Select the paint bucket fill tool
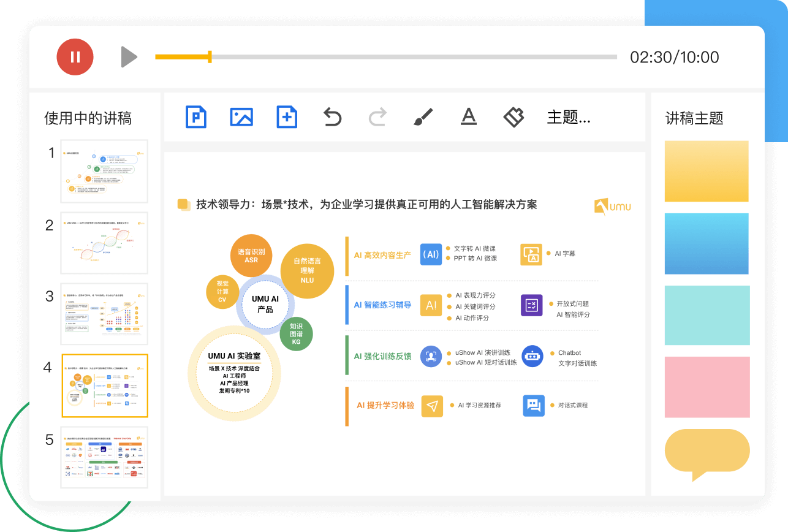This screenshot has height=532, width=788. 513,116
